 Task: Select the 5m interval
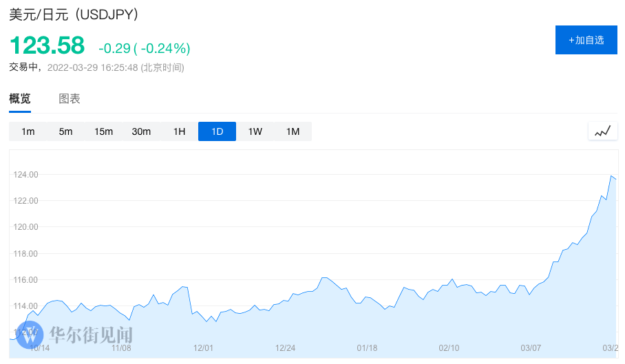(66, 131)
